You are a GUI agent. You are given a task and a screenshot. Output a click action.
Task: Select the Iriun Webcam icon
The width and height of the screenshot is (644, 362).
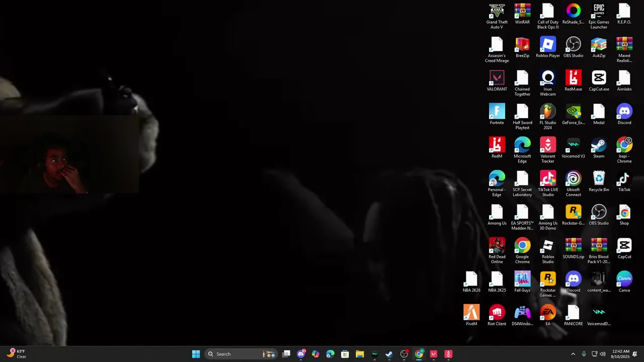click(548, 83)
